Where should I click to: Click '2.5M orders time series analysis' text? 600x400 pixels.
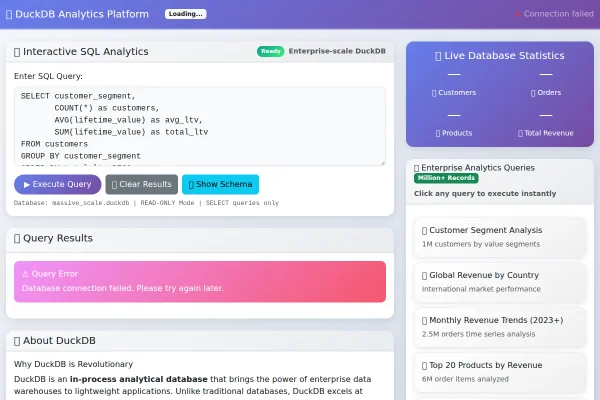click(x=478, y=334)
